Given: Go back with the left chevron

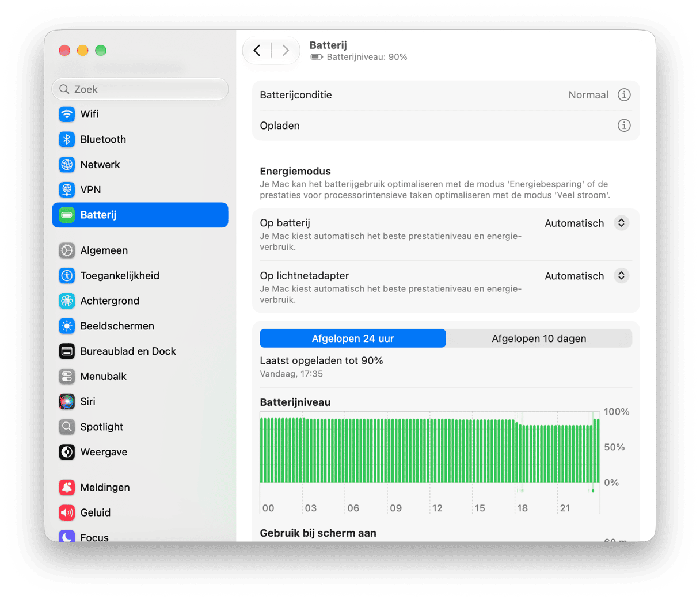Looking at the screenshot, I should coord(257,51).
